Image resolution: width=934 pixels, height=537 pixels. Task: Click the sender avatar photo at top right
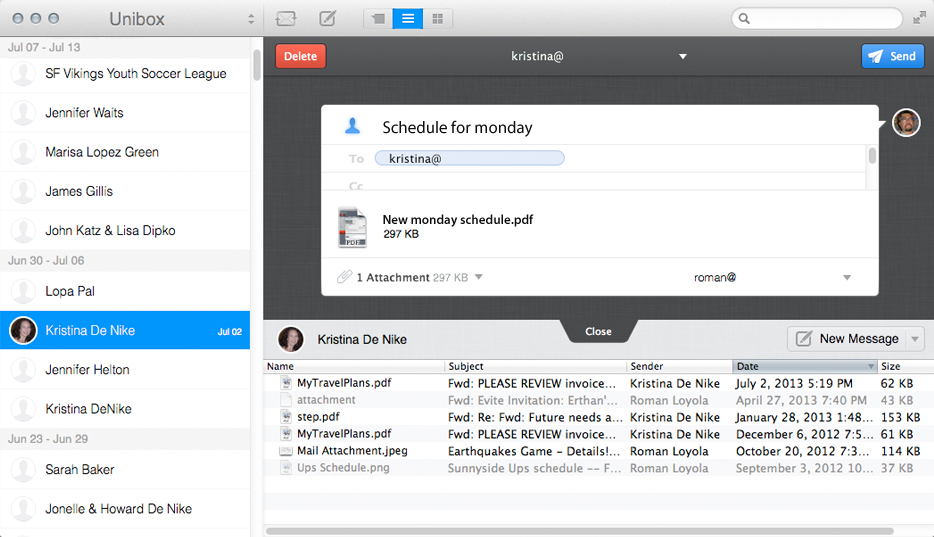coord(906,123)
